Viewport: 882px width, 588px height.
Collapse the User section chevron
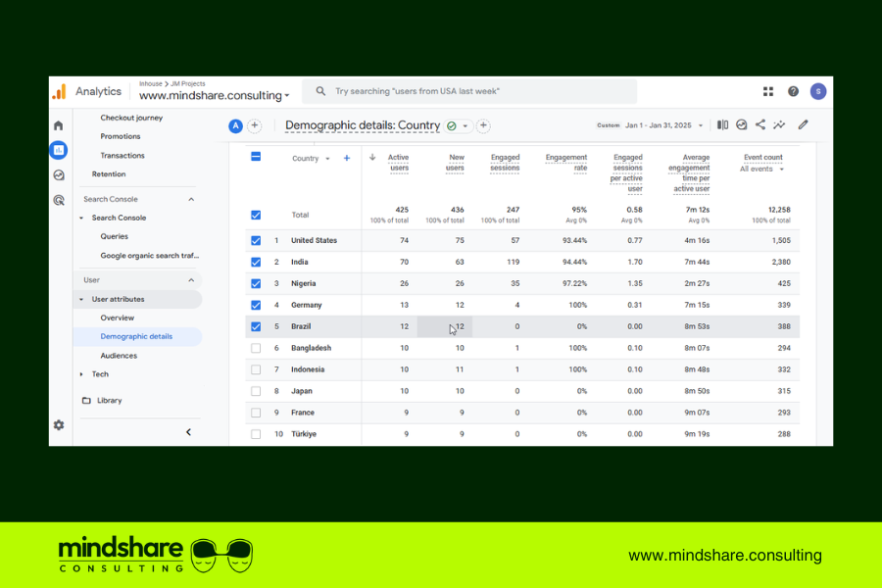point(191,280)
